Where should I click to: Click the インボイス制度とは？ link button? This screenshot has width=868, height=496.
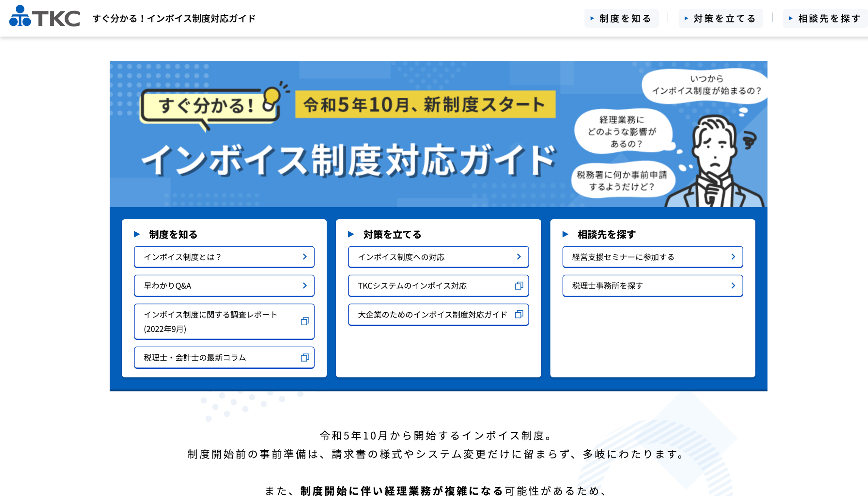[224, 257]
